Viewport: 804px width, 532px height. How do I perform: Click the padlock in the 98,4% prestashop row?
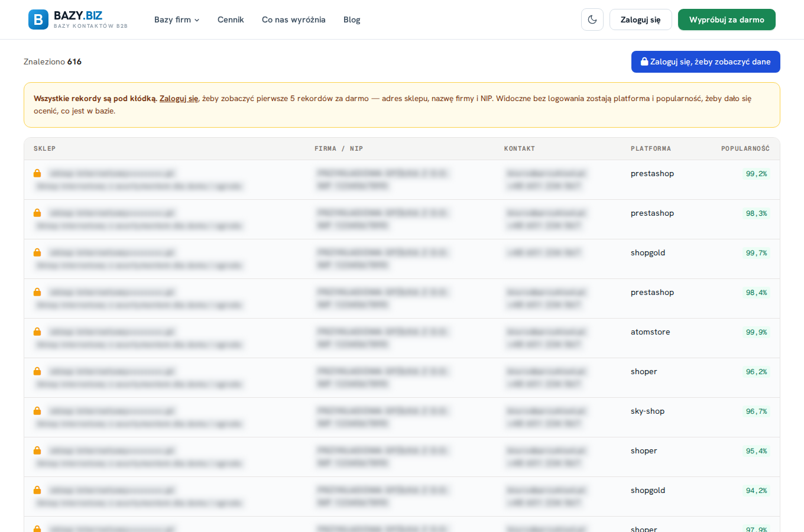tap(37, 292)
